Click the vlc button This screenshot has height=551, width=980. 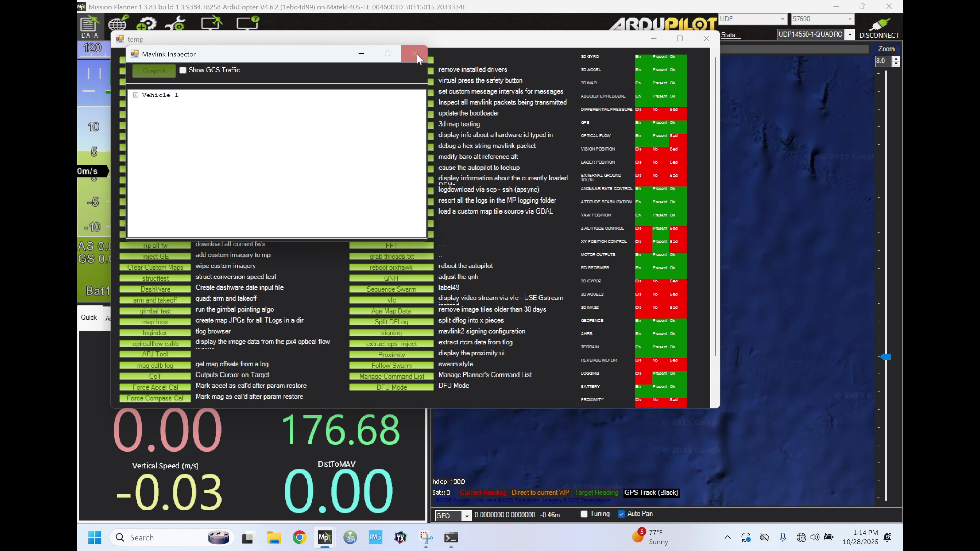(391, 300)
